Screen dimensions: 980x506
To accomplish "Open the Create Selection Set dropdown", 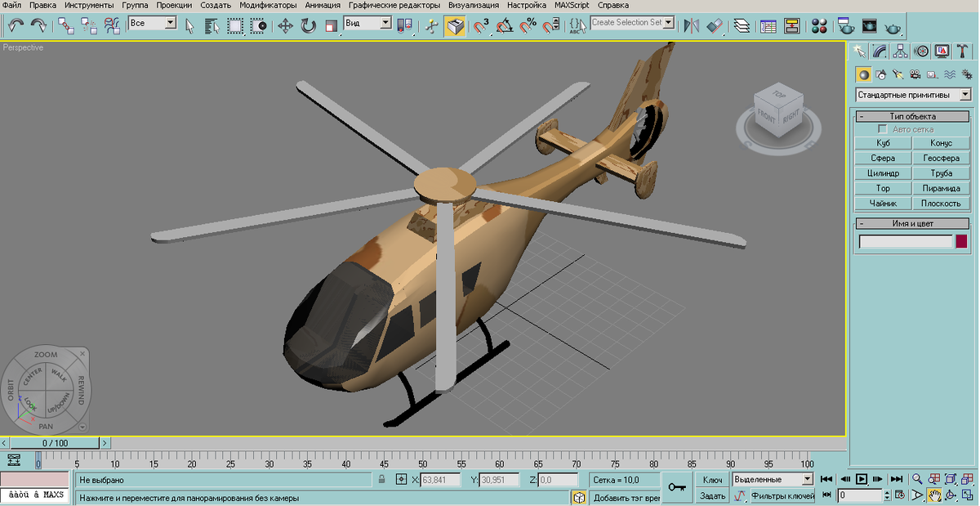I will pyautogui.click(x=633, y=23).
